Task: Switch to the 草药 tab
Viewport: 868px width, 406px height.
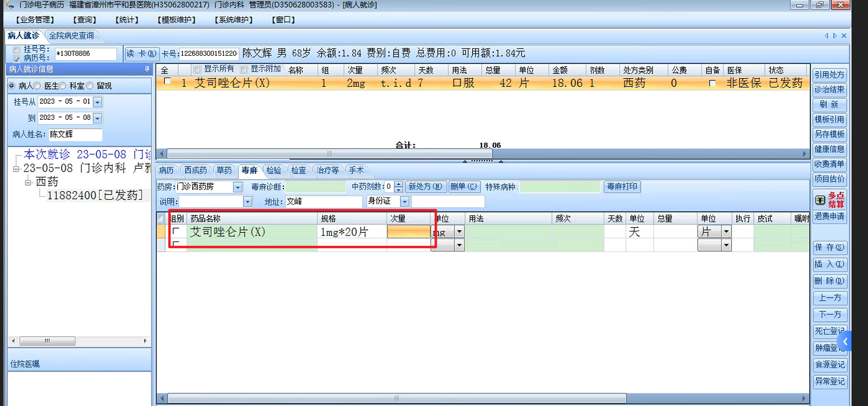Action: coord(224,170)
